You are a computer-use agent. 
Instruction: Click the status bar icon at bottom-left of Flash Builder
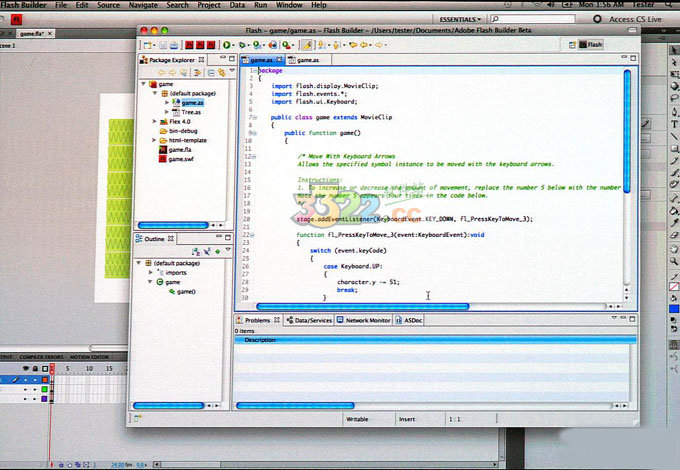tap(137, 418)
